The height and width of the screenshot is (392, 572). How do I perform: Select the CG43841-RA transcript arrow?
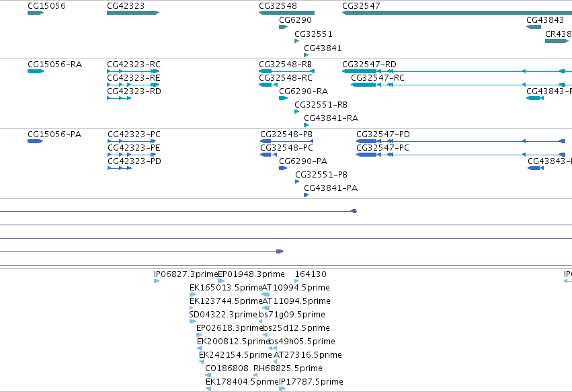(x=307, y=125)
